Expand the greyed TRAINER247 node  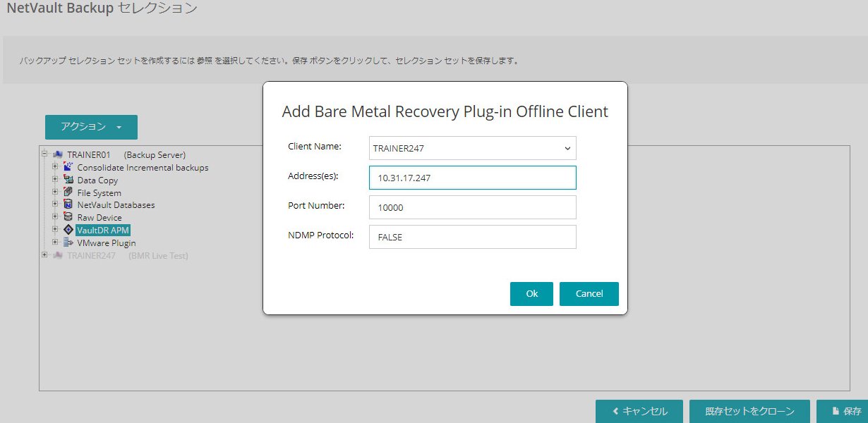coord(44,255)
